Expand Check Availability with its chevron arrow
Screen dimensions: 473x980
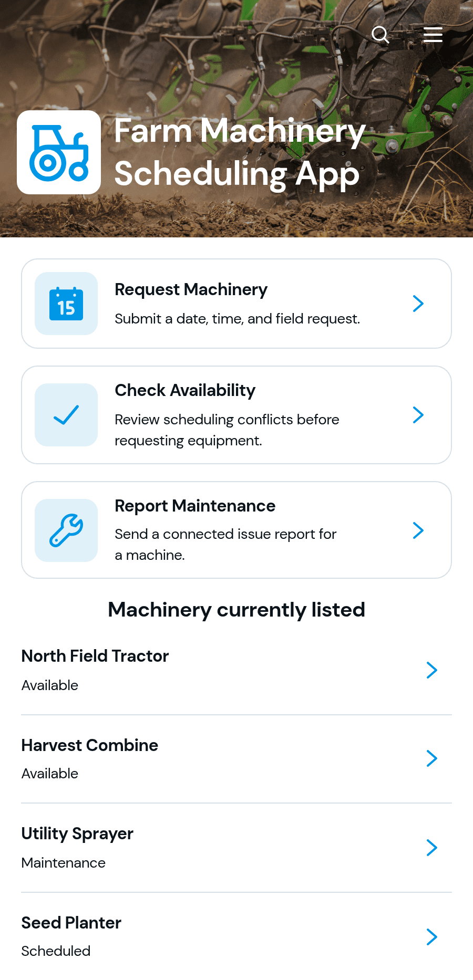pos(418,415)
